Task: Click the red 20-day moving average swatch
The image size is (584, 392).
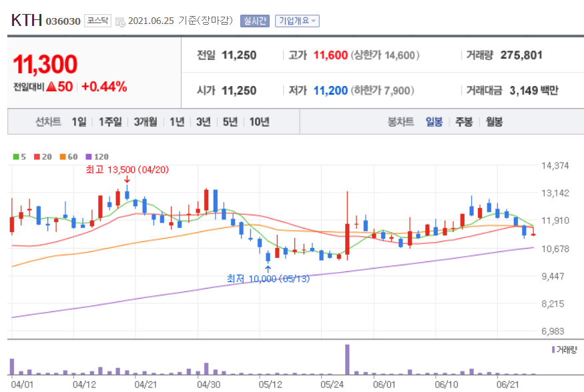Action: point(37,157)
